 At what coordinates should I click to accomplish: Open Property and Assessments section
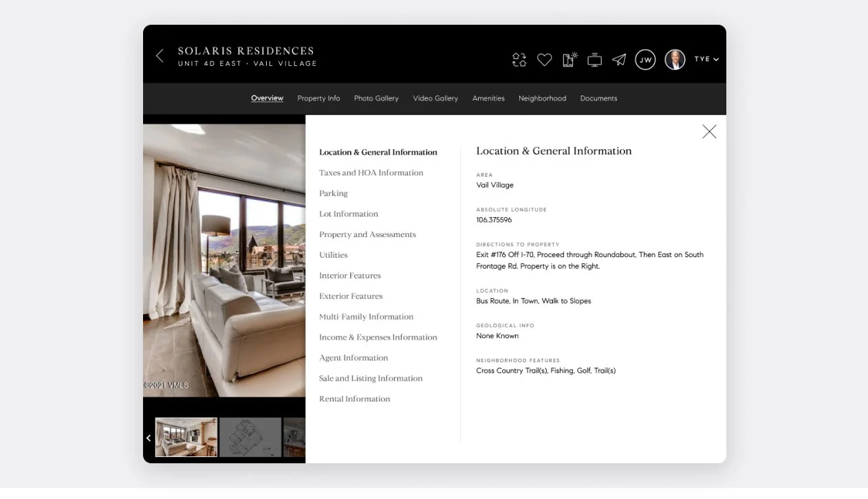367,235
